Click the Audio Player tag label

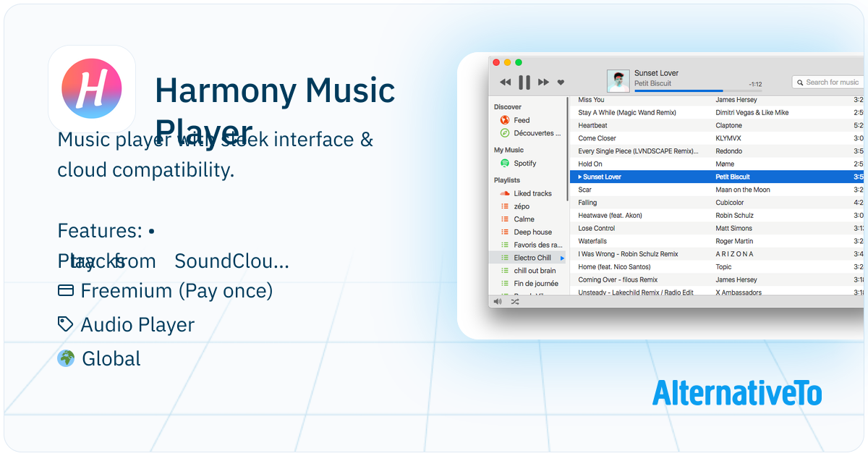pos(137,325)
